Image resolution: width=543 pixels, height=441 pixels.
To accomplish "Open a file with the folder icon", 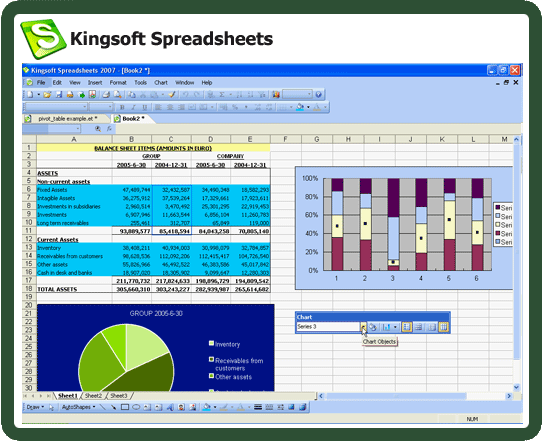I will pos(47,94).
